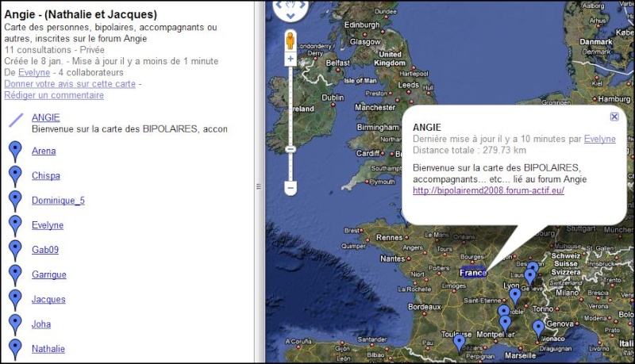The width and height of the screenshot is (635, 364).
Task: Click the line icon beside ANGIE
Action: coord(16,121)
